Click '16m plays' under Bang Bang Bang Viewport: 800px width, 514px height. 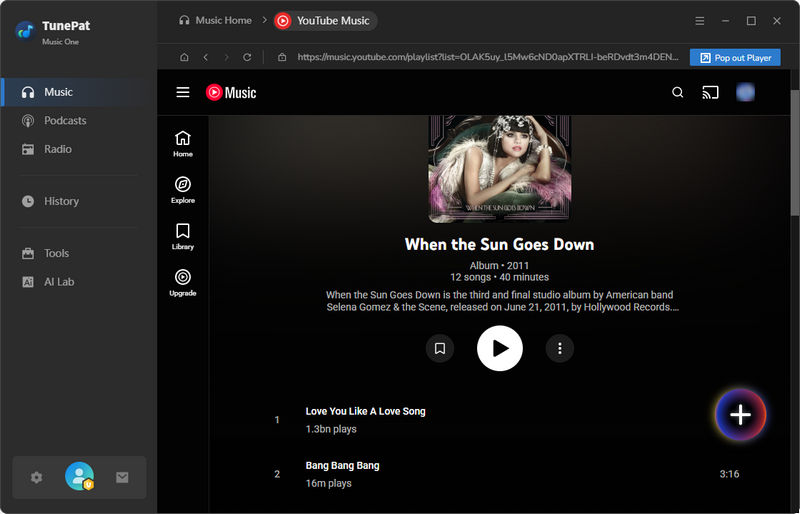[x=329, y=483]
